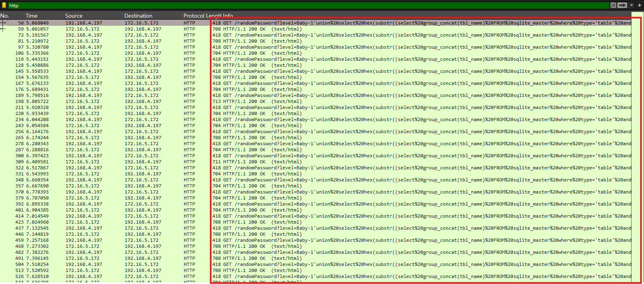The width and height of the screenshot is (644, 284).
Task: Select packet 59 at time 5.081057
Action: click(316, 29)
